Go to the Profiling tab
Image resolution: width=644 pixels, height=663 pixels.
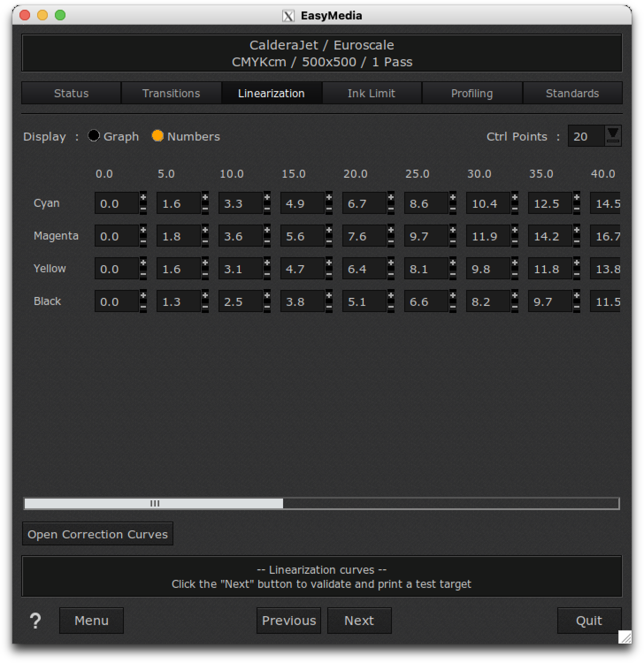click(x=472, y=93)
